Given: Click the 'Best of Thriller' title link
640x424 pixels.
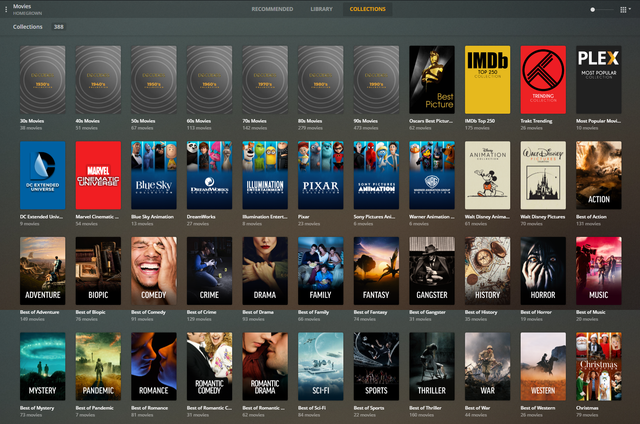Looking at the screenshot, I should click(x=425, y=408).
